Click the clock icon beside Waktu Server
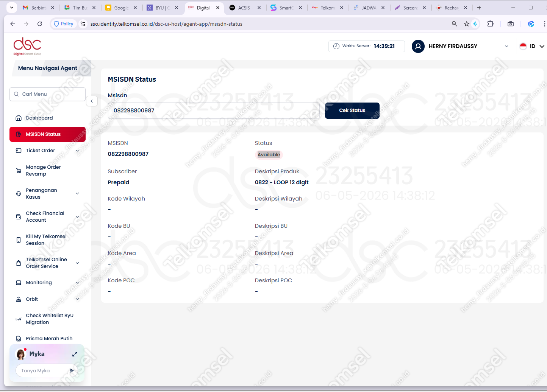This screenshot has height=392, width=547. click(336, 46)
